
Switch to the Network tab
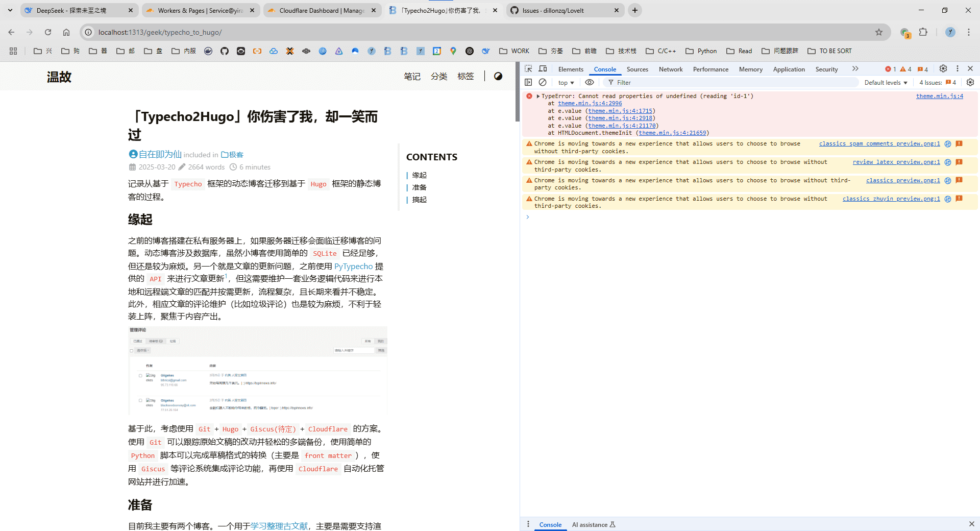(671, 69)
